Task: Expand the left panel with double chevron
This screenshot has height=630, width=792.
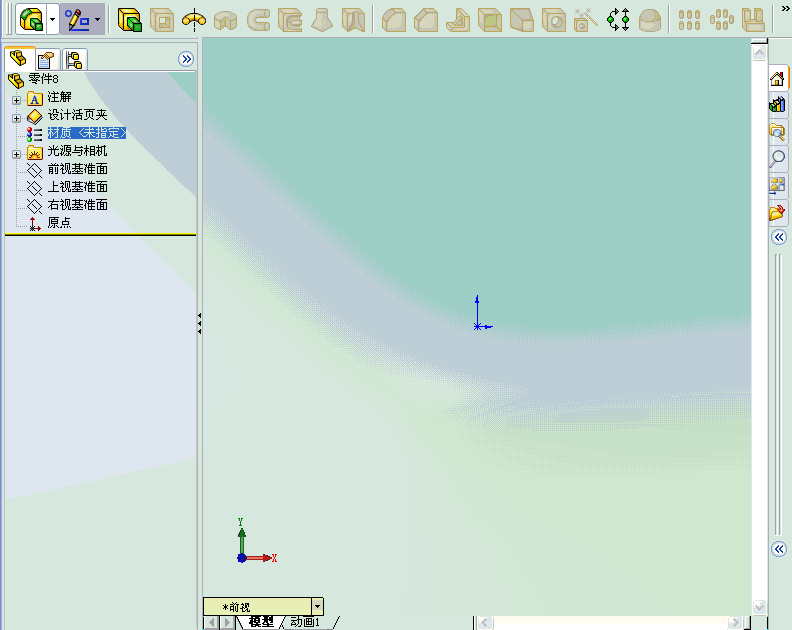Action: click(186, 59)
